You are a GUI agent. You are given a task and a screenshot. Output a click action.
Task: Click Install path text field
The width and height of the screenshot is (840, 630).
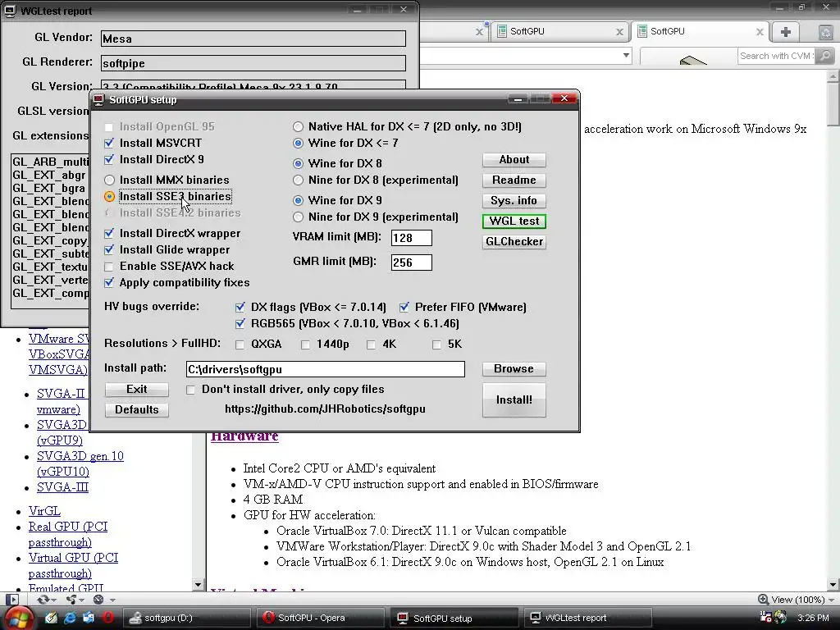(x=325, y=369)
